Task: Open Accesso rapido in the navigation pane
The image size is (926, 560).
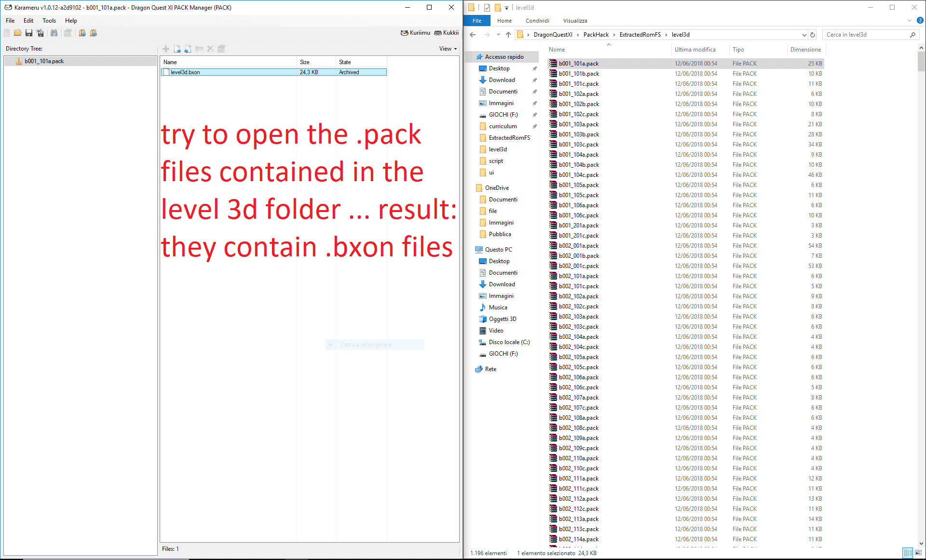Action: click(x=504, y=57)
